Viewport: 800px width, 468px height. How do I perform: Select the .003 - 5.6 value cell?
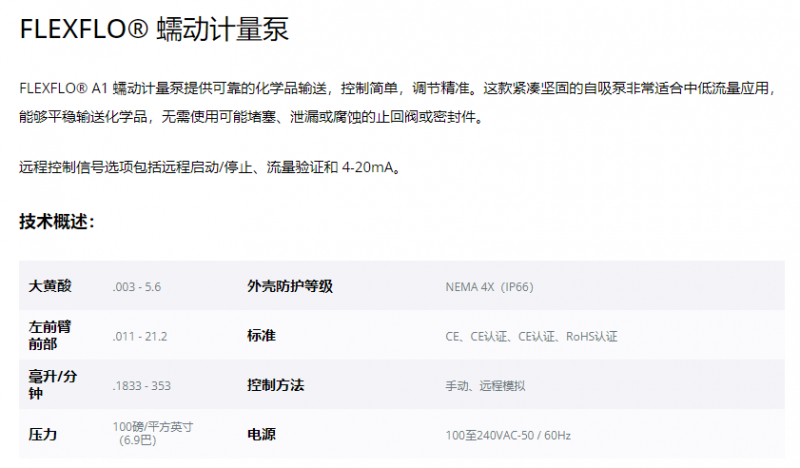pyautogui.click(x=137, y=287)
